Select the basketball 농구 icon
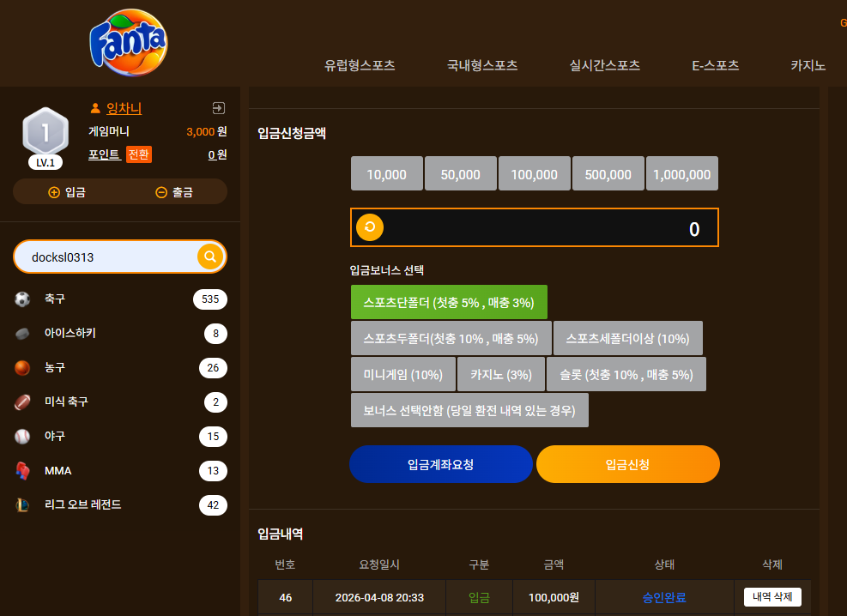The height and width of the screenshot is (616, 847). pyautogui.click(x=22, y=368)
